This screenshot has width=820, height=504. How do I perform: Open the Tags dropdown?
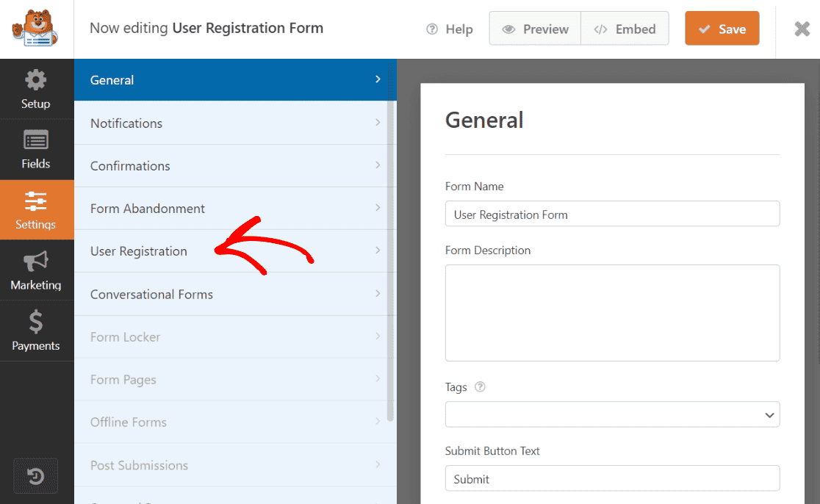(x=612, y=414)
